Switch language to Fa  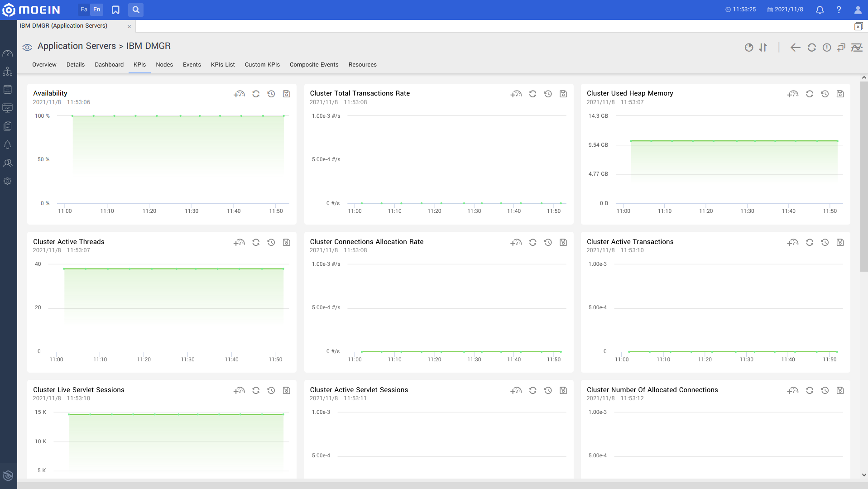tap(84, 10)
